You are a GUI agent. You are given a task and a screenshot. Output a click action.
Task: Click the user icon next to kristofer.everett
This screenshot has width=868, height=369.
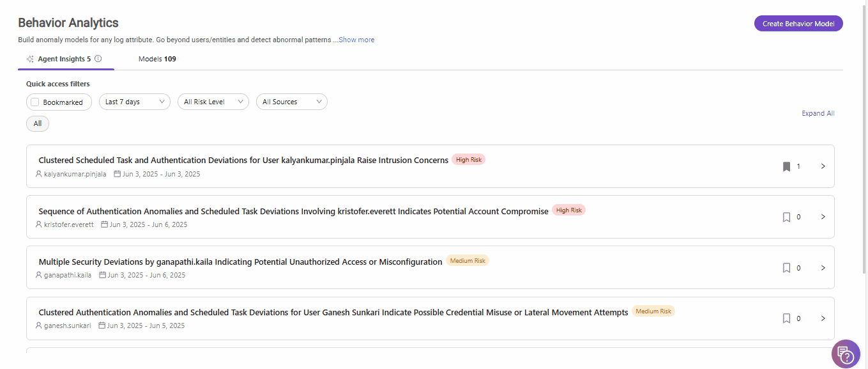(x=39, y=224)
